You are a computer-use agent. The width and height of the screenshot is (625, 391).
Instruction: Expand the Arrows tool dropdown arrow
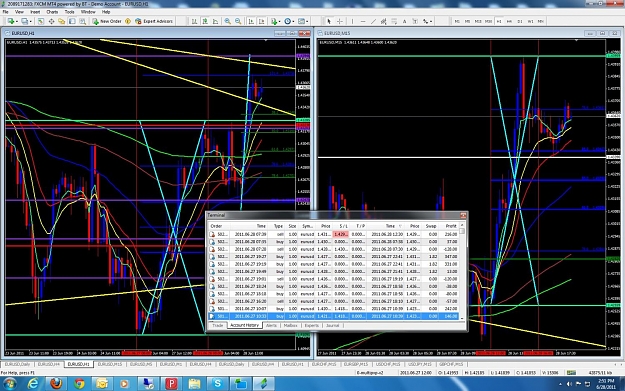tap(431, 22)
